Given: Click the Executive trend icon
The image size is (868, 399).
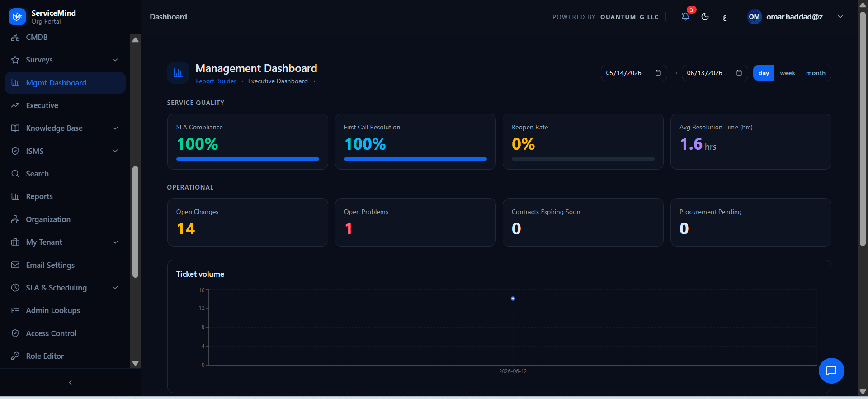Looking at the screenshot, I should tap(15, 105).
